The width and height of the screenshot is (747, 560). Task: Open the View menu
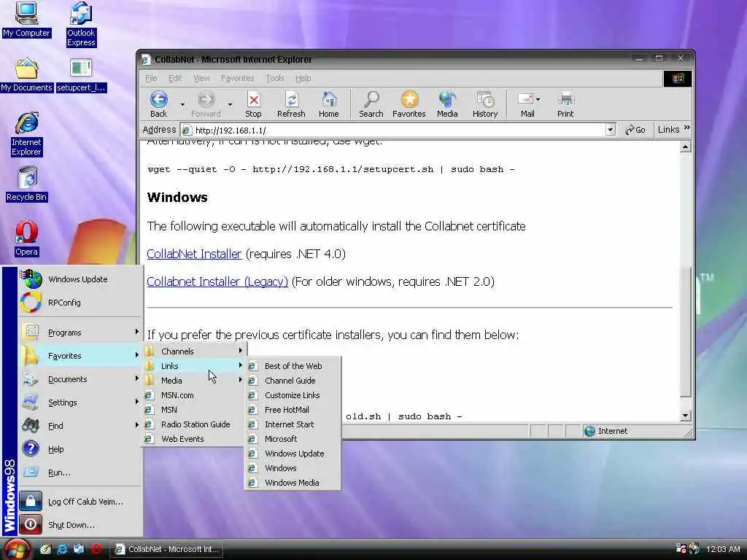[201, 78]
